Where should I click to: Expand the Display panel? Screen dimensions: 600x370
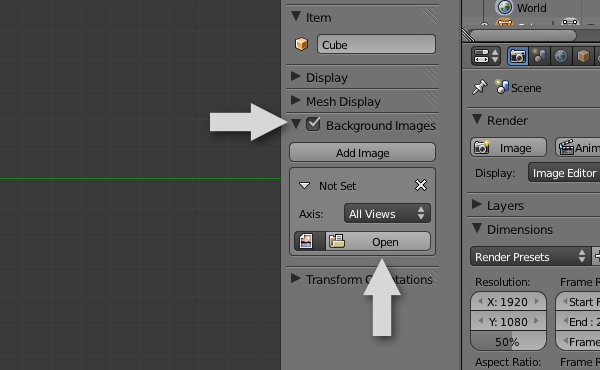point(295,77)
